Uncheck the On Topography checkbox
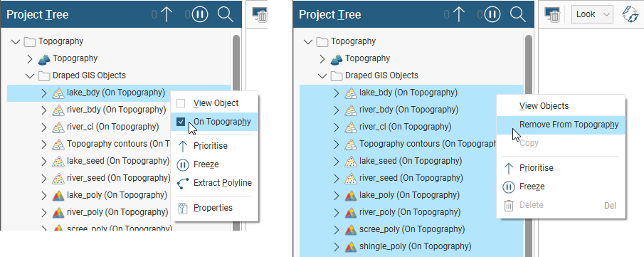This screenshot has width=644, height=257. pos(181,122)
